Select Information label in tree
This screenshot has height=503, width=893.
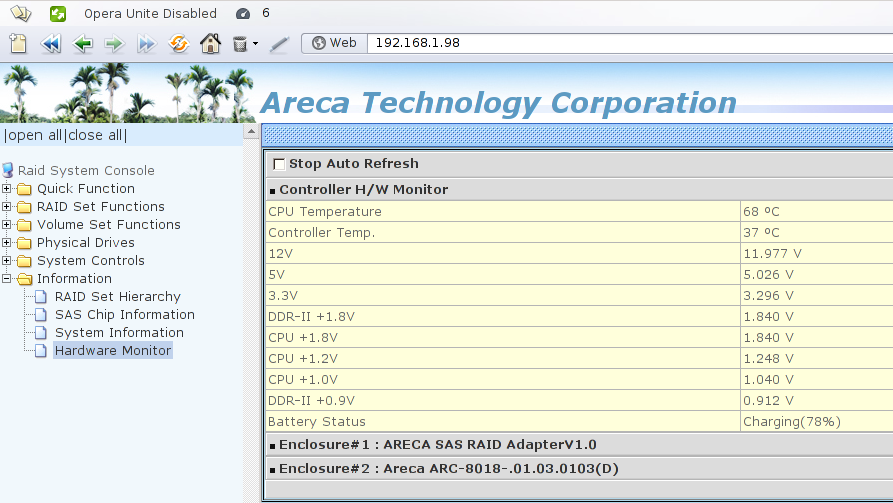tap(75, 279)
